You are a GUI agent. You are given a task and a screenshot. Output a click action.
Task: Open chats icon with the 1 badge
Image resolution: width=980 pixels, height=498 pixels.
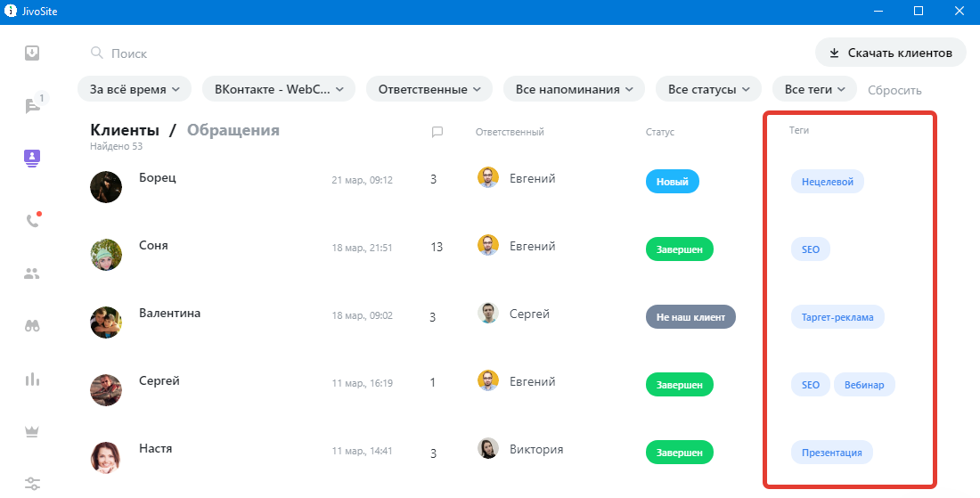tap(33, 105)
